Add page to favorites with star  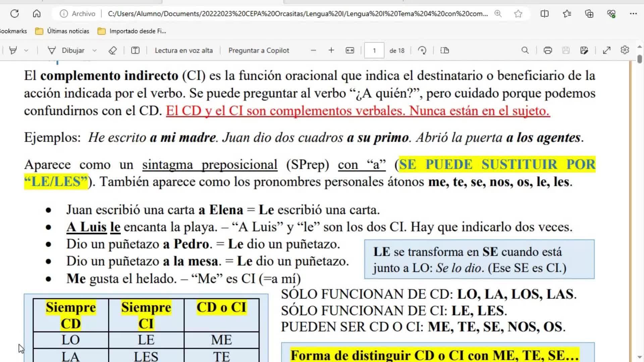point(518,14)
